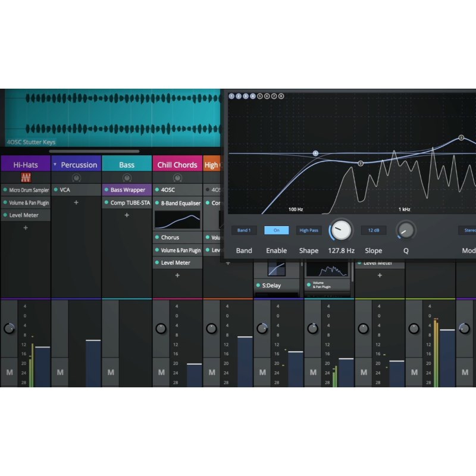
Task: Open the Chill Chords Level Meter row
Action: [177, 262]
